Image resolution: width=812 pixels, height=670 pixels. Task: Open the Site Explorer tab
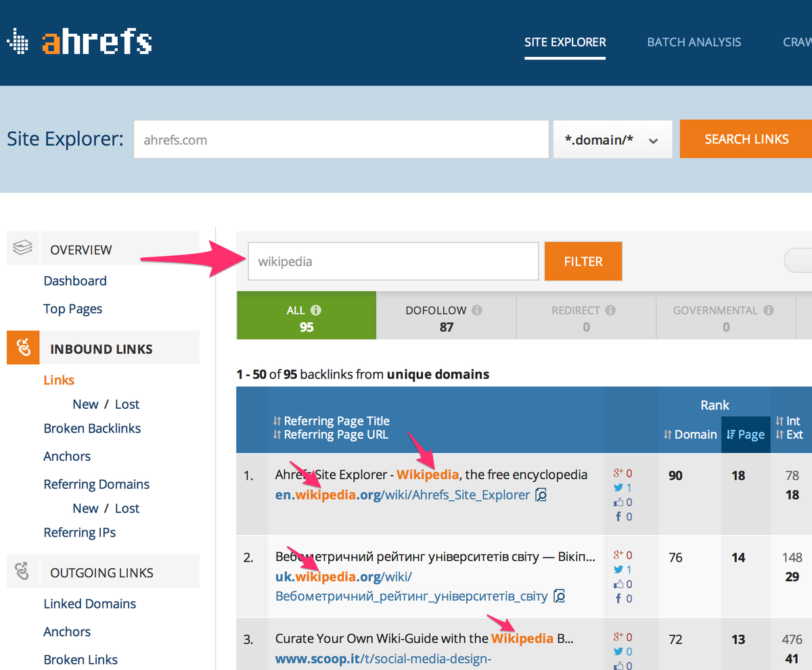click(x=565, y=42)
